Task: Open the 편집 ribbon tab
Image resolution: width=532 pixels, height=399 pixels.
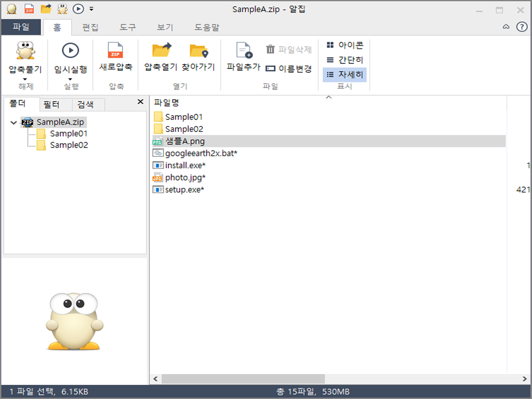Action: tap(90, 27)
